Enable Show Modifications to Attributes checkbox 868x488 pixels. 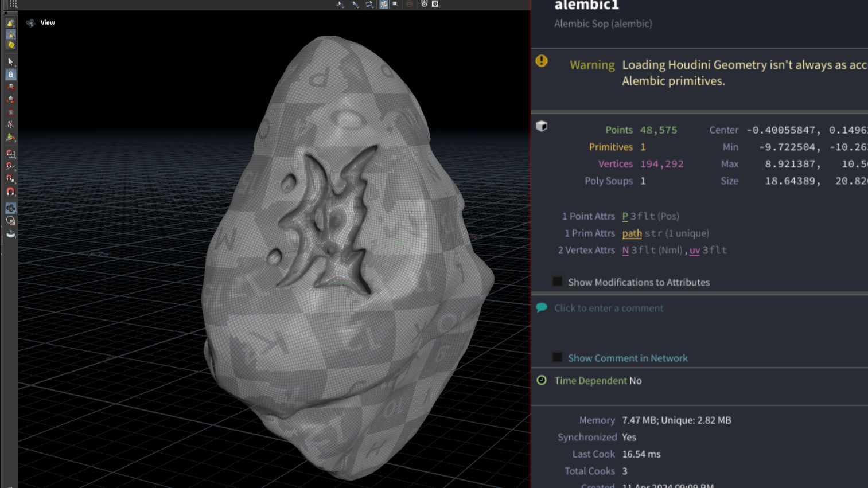coord(557,282)
